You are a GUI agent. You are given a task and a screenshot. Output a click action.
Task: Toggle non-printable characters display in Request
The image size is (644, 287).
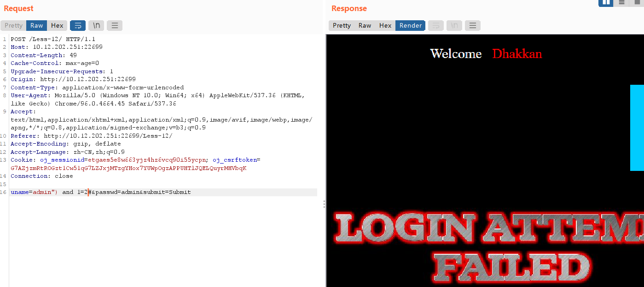(96, 25)
